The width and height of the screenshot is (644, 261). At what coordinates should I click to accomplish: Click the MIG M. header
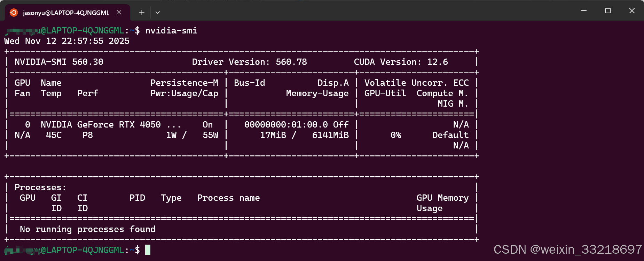453,104
